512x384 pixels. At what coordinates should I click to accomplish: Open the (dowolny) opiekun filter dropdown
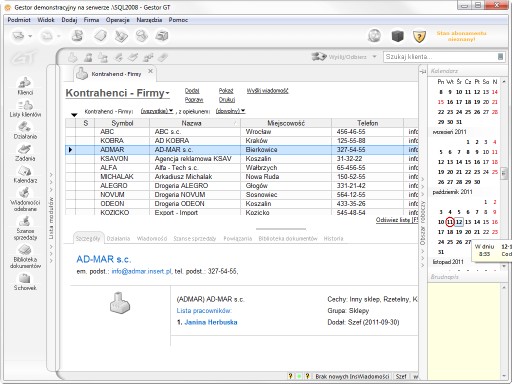(230, 111)
